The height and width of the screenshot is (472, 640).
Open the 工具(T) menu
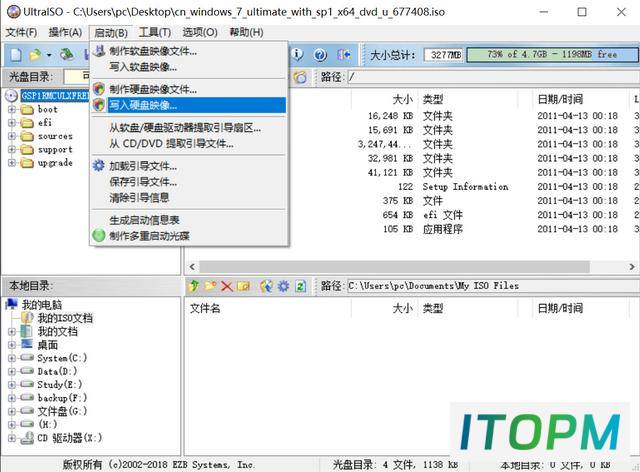click(155, 32)
